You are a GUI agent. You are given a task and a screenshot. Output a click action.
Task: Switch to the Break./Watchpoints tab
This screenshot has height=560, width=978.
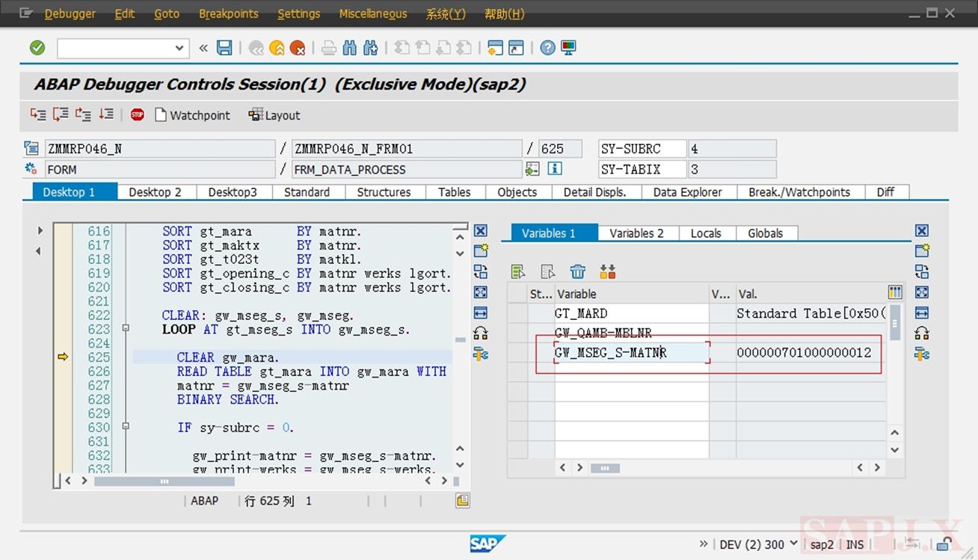pos(799,192)
